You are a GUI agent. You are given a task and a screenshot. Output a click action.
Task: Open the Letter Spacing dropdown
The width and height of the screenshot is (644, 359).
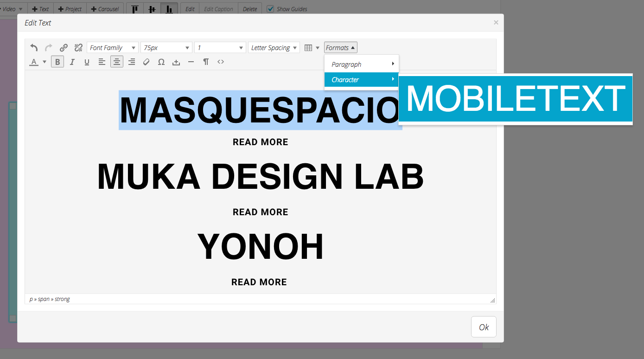tap(273, 47)
